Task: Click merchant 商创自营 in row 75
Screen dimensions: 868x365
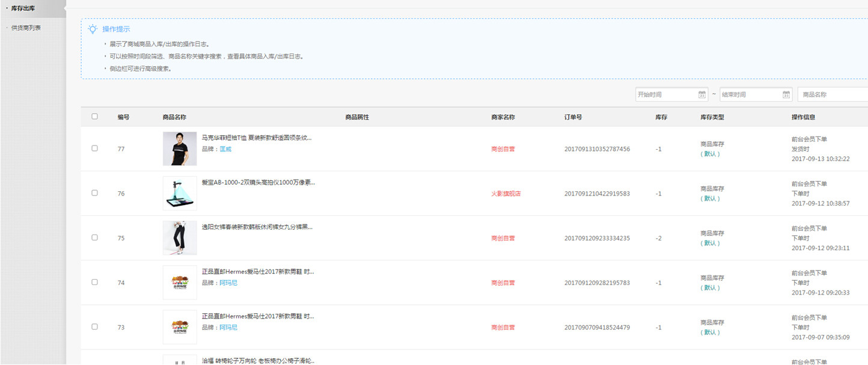Action: [503, 238]
